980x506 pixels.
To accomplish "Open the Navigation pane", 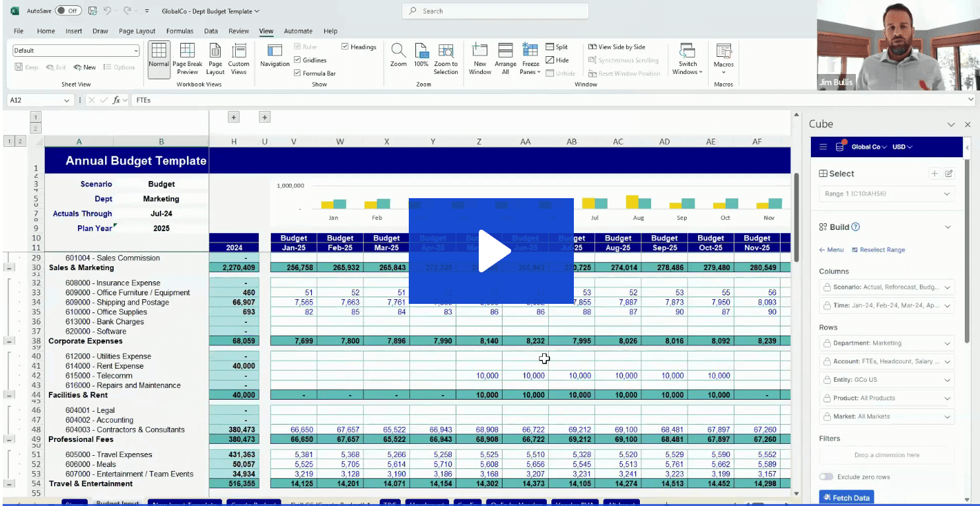I will (x=274, y=58).
